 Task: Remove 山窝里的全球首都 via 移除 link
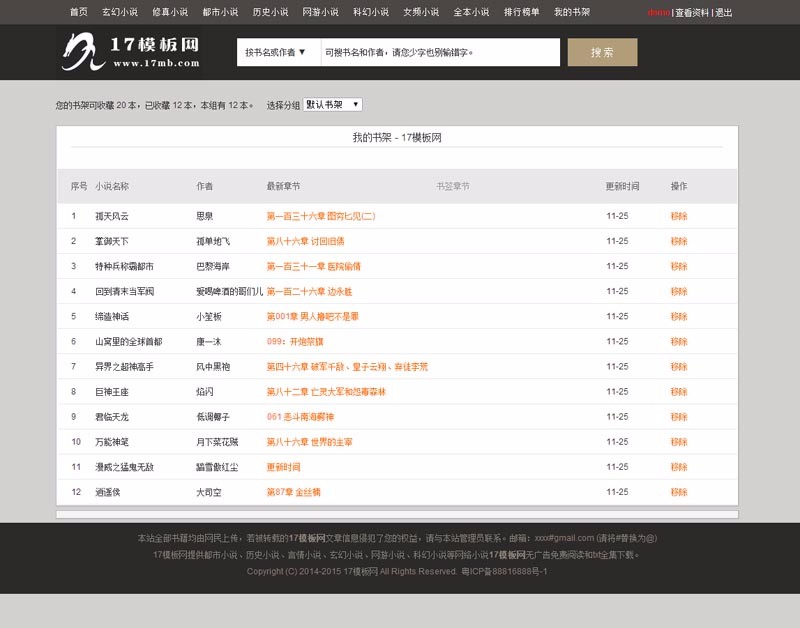point(679,341)
